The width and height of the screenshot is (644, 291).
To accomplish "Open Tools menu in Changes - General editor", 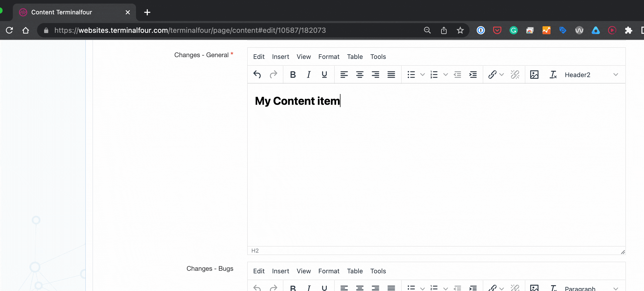I will coord(378,57).
